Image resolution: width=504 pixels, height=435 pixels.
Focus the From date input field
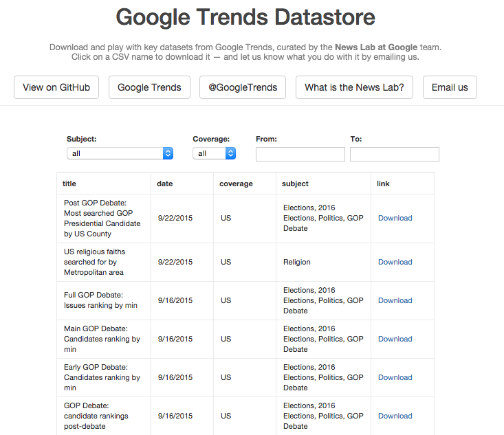tap(300, 154)
